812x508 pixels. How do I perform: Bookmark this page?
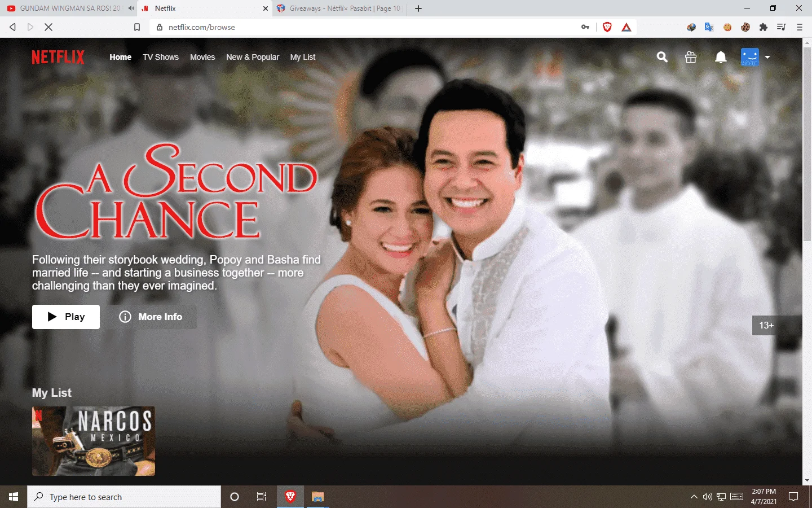click(137, 27)
